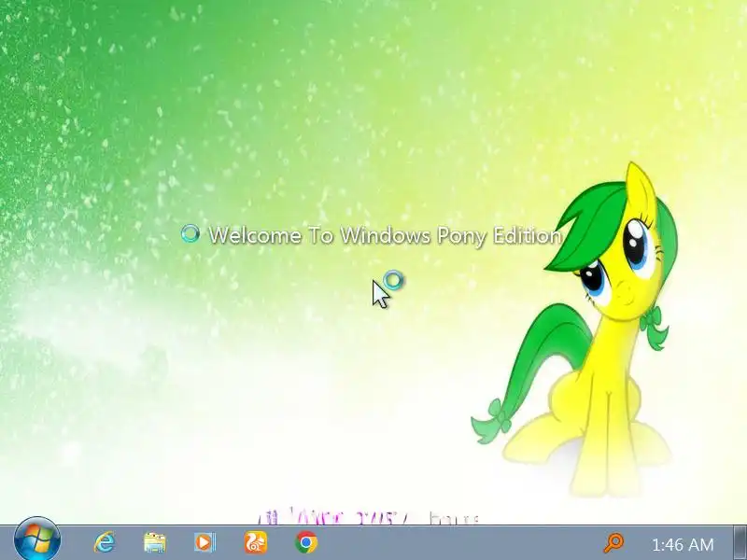
Task: Open the Windows Start menu orb
Action: 37,540
